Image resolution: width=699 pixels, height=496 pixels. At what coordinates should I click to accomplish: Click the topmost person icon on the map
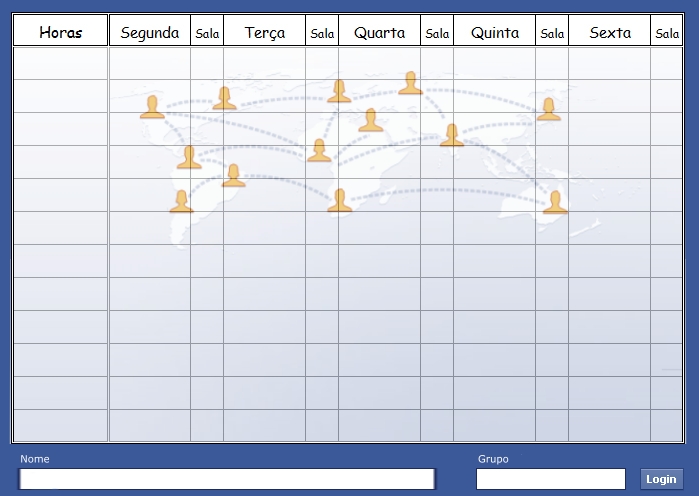411,83
